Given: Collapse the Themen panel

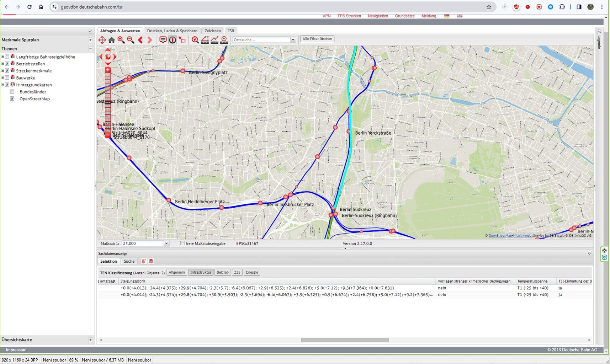Looking at the screenshot, I should (90, 49).
